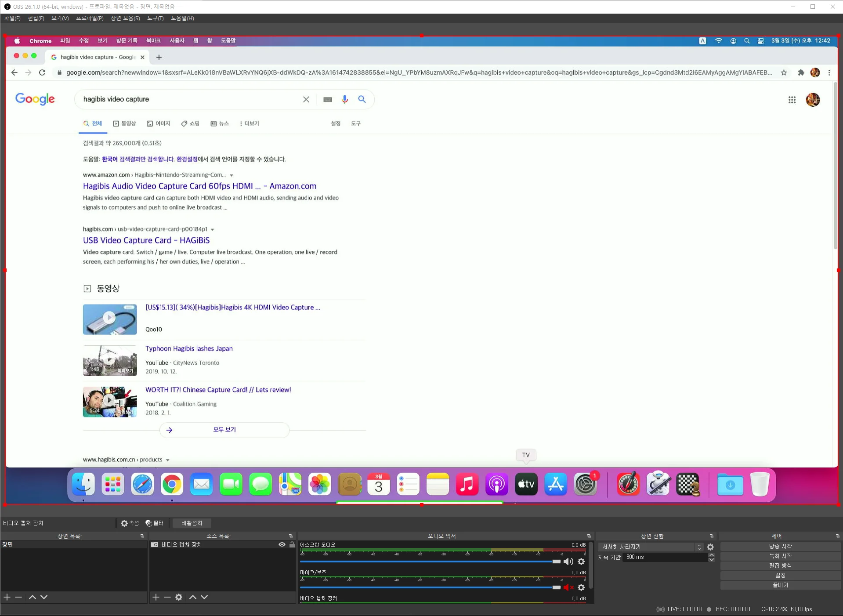843x616 pixels.
Task: Expand the dropdown arrow beside the hagibis.com result URL
Action: click(213, 229)
